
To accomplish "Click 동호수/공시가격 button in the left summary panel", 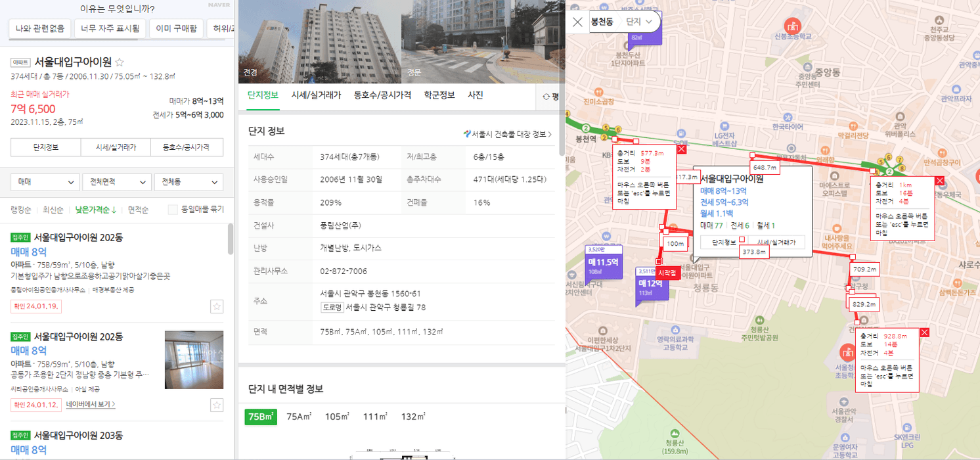I will pos(187,147).
